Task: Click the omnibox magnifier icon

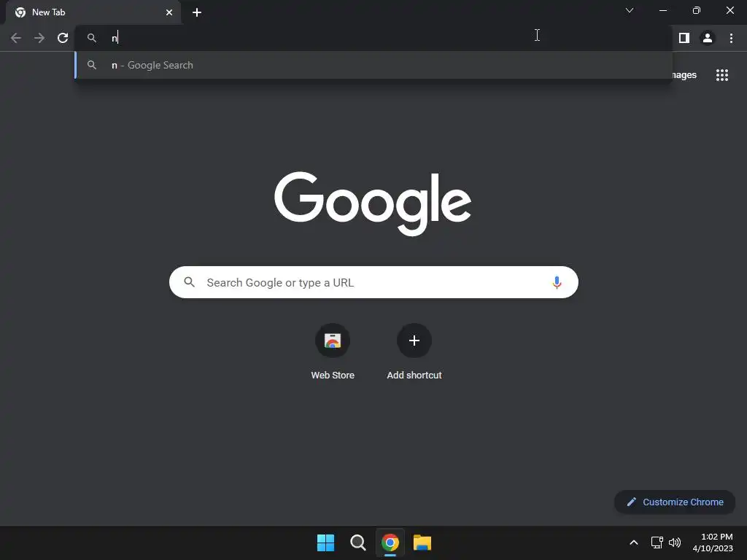Action: click(x=92, y=38)
